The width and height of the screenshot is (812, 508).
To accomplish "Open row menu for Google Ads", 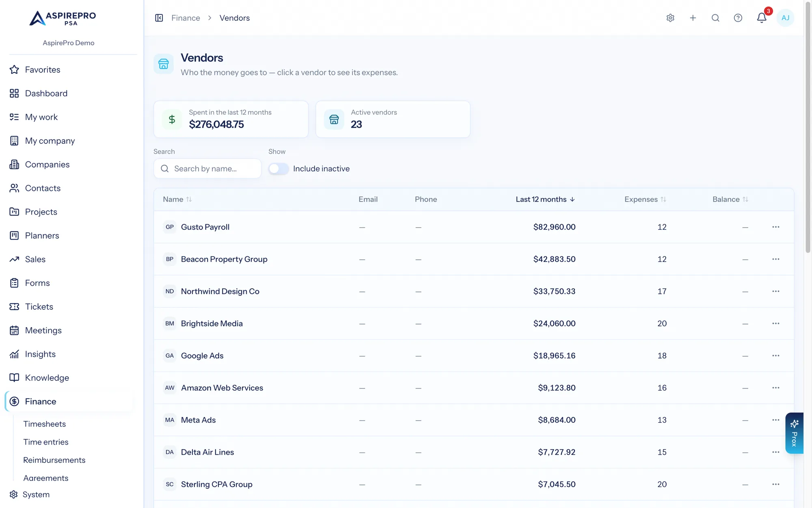I will (776, 356).
